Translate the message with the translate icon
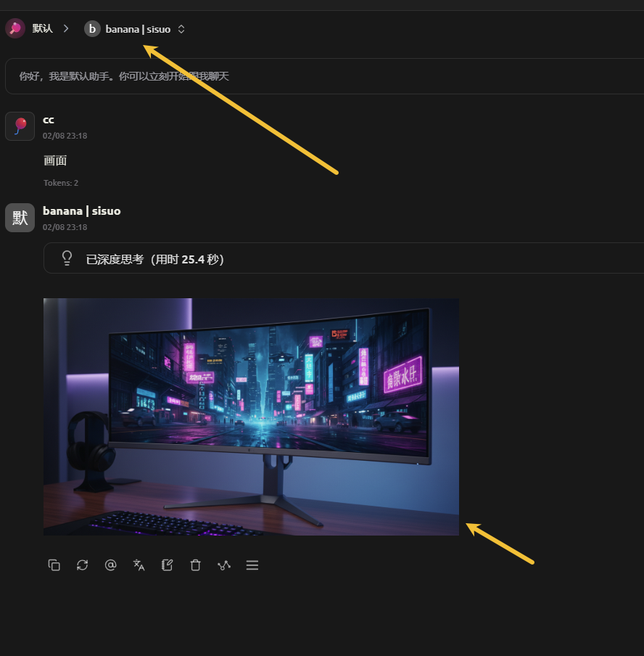Image resolution: width=644 pixels, height=656 pixels. (139, 565)
